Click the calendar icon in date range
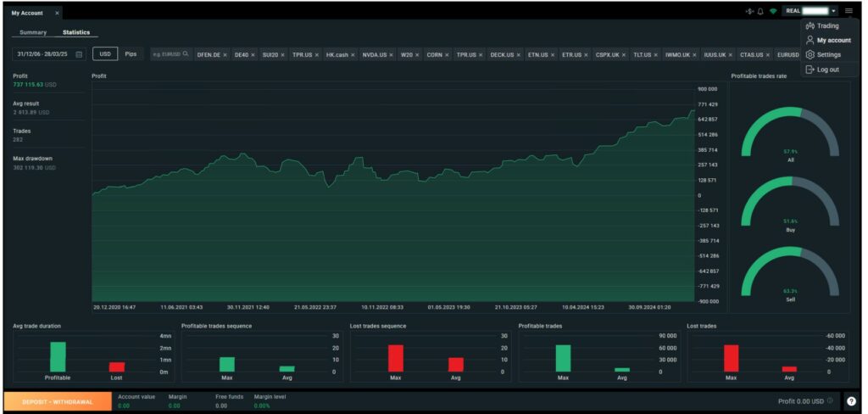The width and height of the screenshot is (868, 414). coord(79,54)
